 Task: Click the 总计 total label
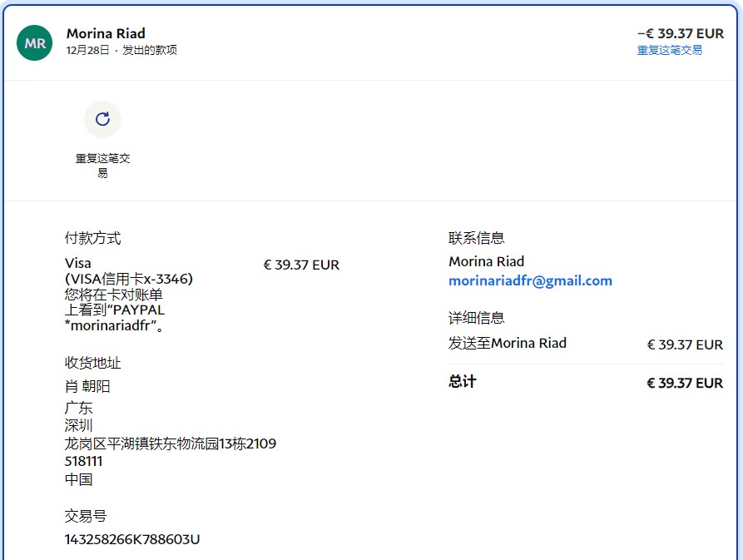tap(462, 382)
